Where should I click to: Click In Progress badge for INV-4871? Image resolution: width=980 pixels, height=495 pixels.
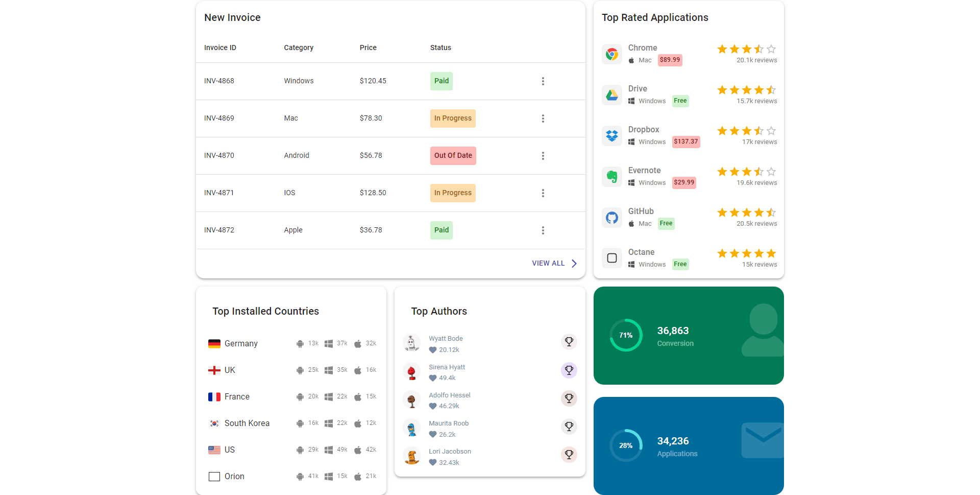point(453,193)
